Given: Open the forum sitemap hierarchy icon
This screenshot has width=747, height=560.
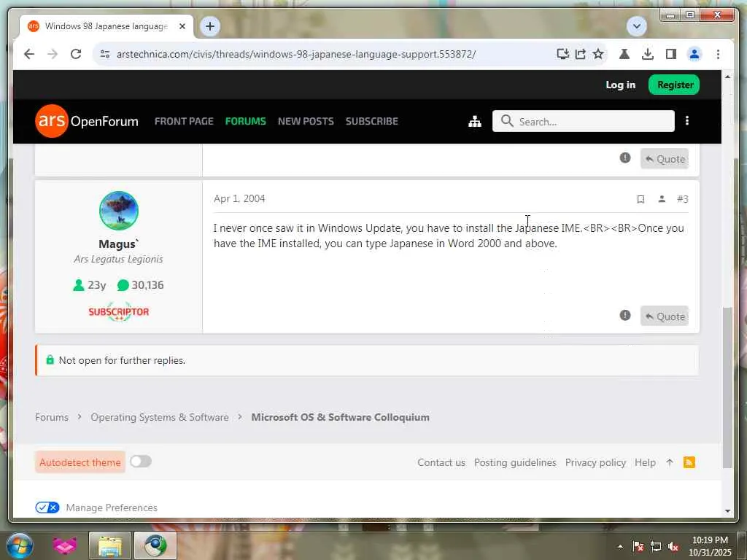Looking at the screenshot, I should tap(474, 122).
